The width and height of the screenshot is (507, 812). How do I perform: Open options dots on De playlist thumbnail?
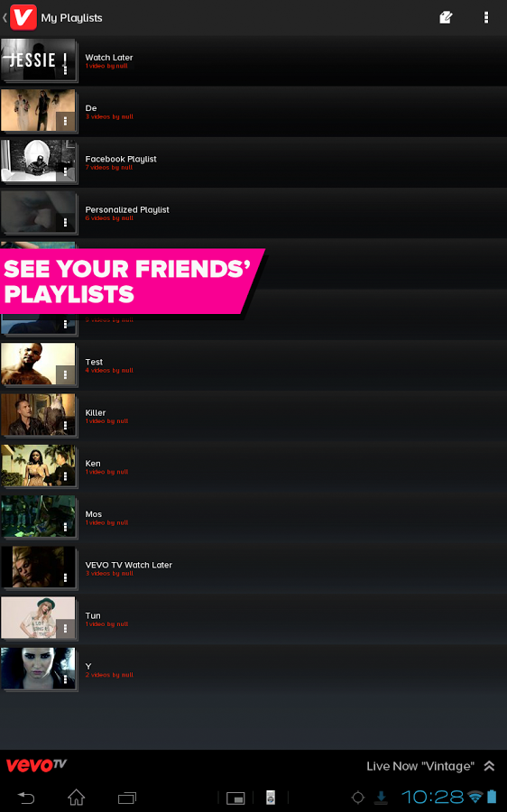65,121
